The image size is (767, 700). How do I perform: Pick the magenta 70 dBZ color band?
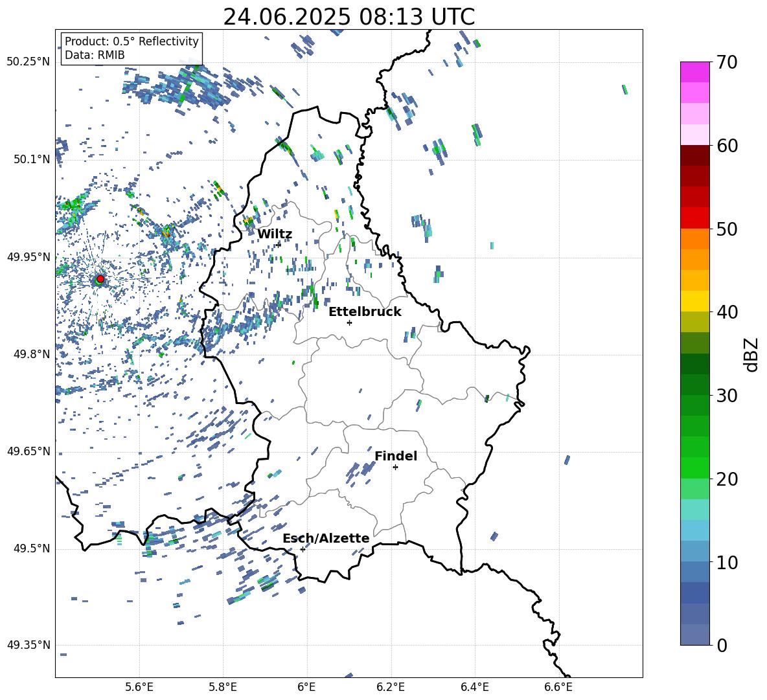[x=694, y=72]
